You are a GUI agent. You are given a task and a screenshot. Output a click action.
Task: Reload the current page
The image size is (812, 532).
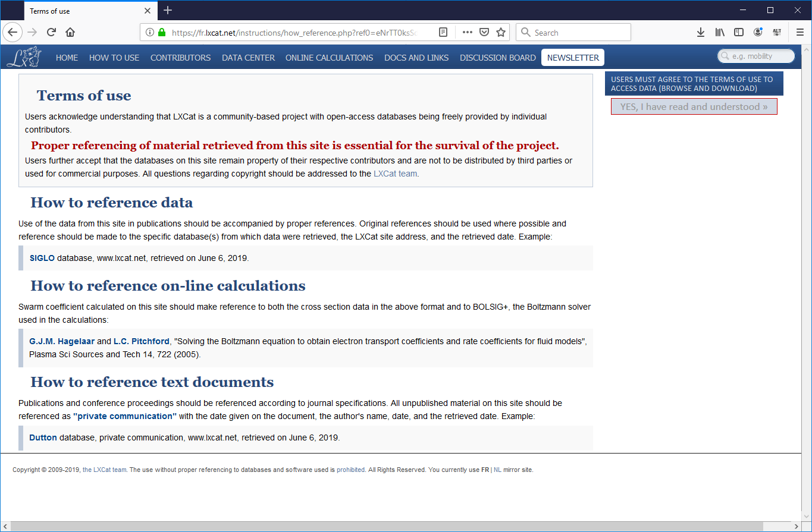(52, 32)
